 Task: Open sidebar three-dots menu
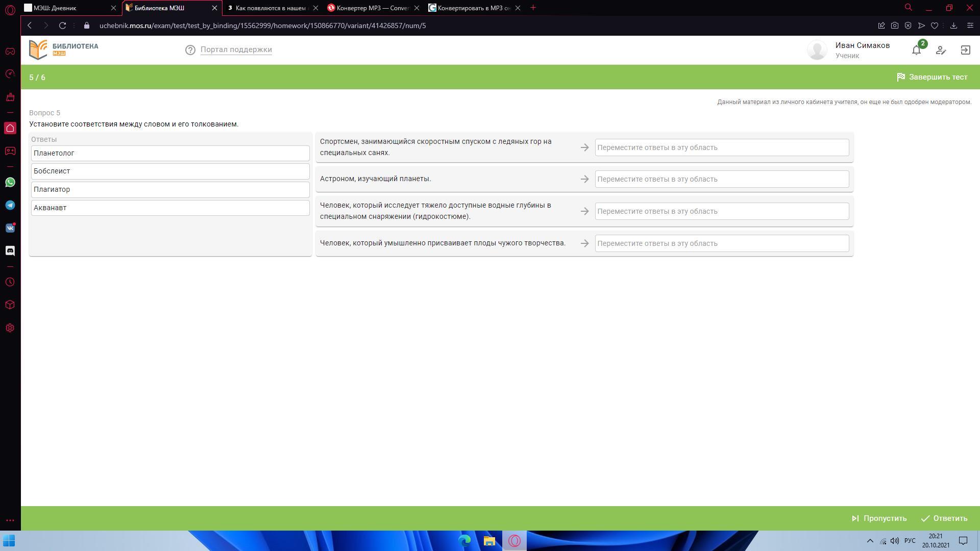tap(10, 520)
